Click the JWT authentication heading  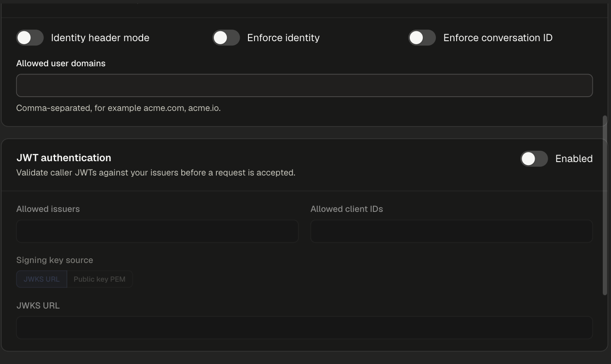(x=64, y=158)
